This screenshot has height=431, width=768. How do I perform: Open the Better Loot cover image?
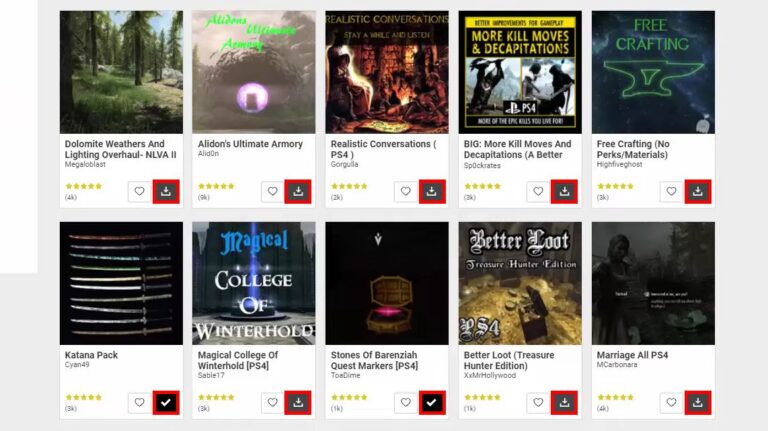tap(520, 283)
